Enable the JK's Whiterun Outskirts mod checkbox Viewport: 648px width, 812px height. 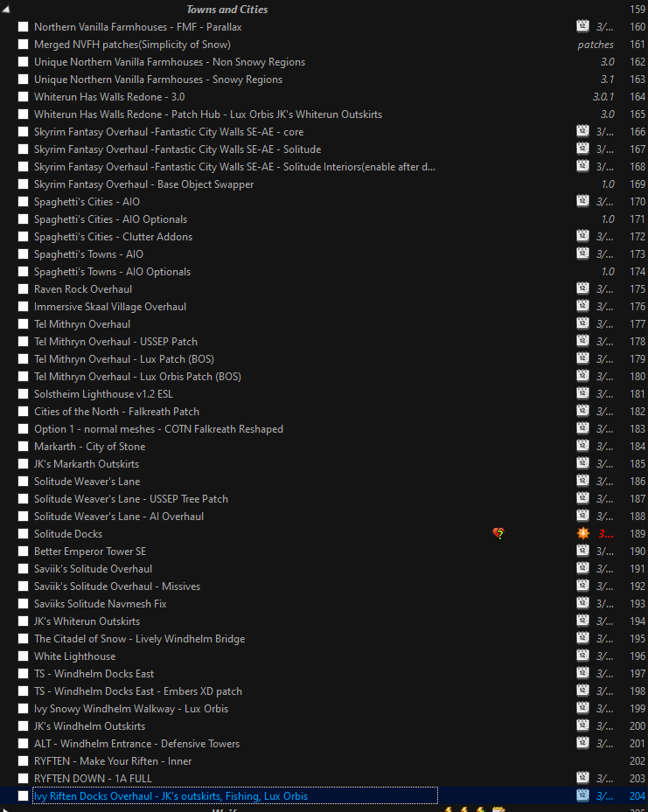click(24, 621)
